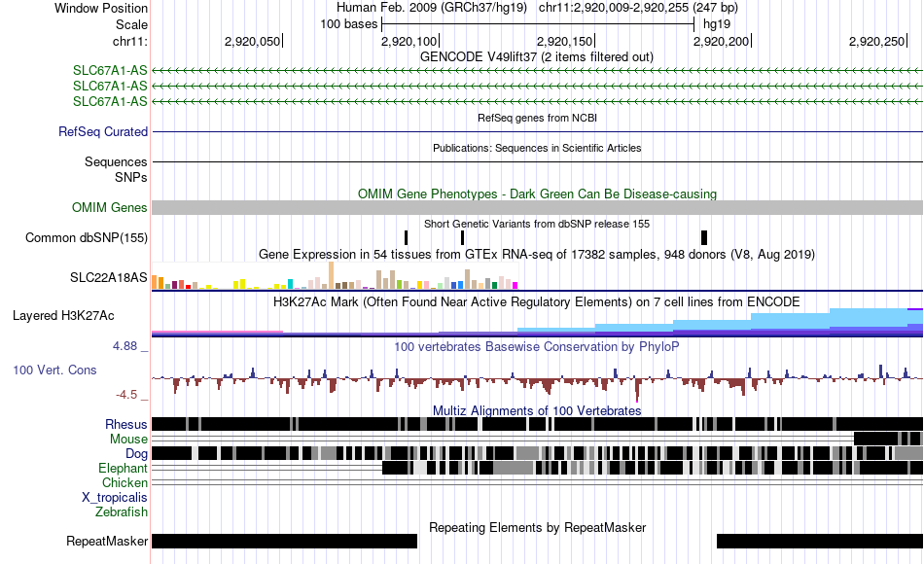Click the RefSeq Curated track label

102,131
